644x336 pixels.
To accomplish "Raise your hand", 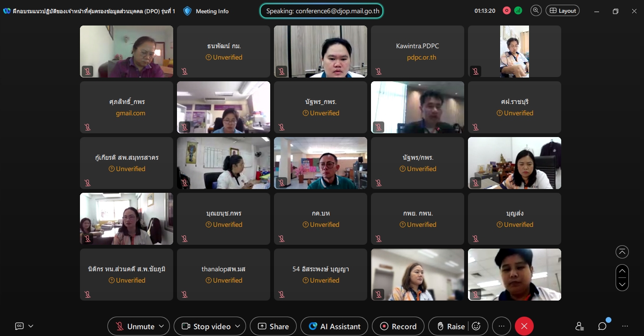I will pyautogui.click(x=450, y=326).
